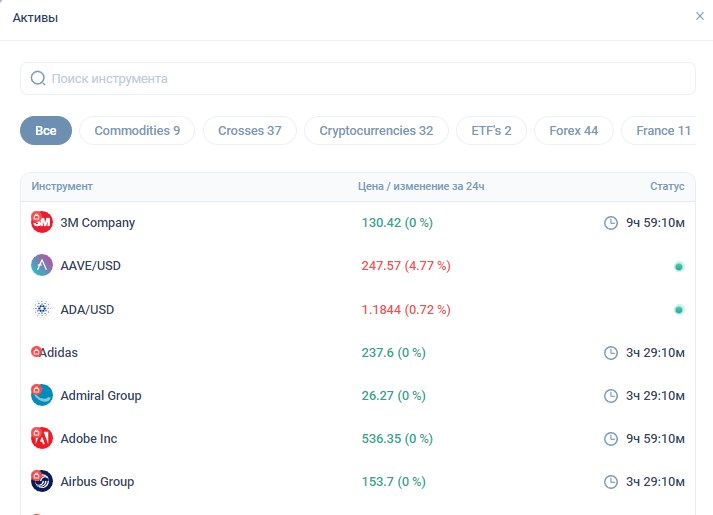Screen dimensions: 713x515
Task: Filter by Commodities 9
Action: (137, 130)
